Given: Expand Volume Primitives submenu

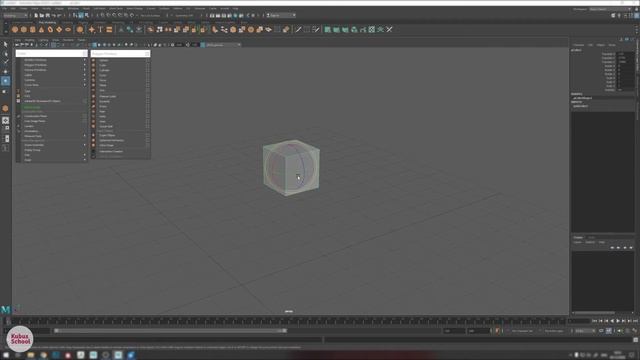Looking at the screenshot, I should click(x=52, y=70).
